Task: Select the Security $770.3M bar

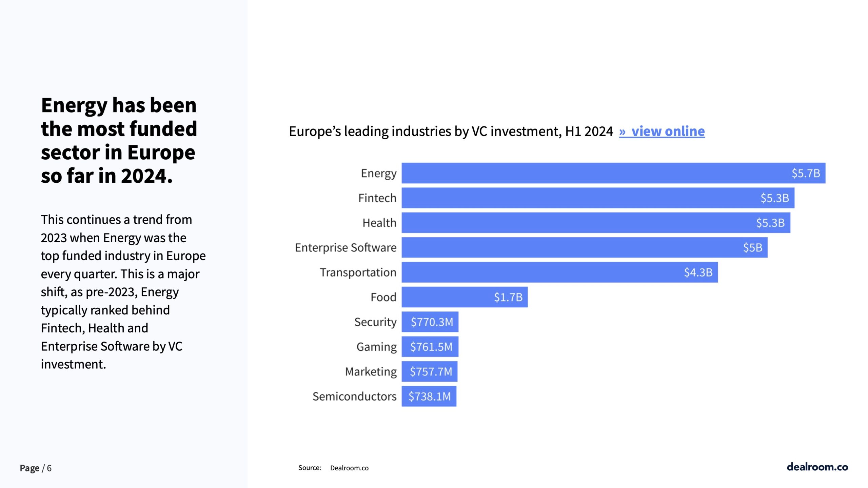Action: [x=430, y=322]
